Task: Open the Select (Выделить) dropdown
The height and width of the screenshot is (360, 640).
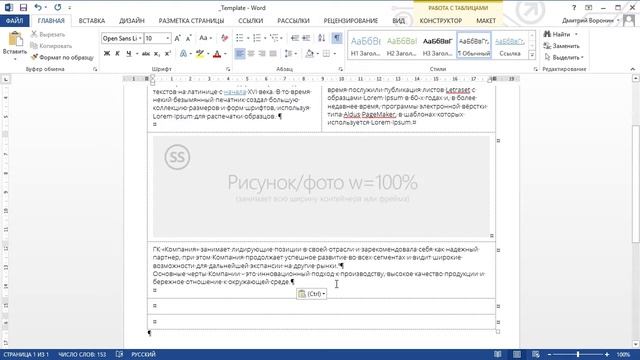Action: (564, 58)
